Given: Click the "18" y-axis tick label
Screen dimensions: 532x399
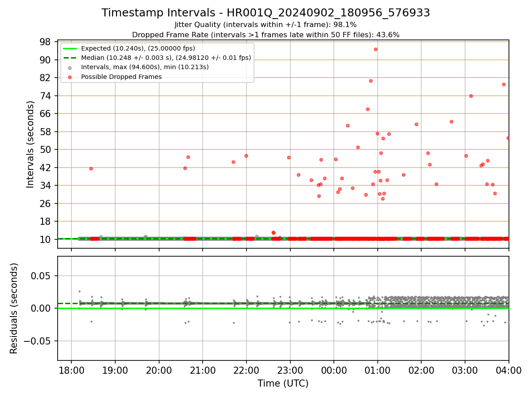Looking at the screenshot, I should click(x=46, y=221).
